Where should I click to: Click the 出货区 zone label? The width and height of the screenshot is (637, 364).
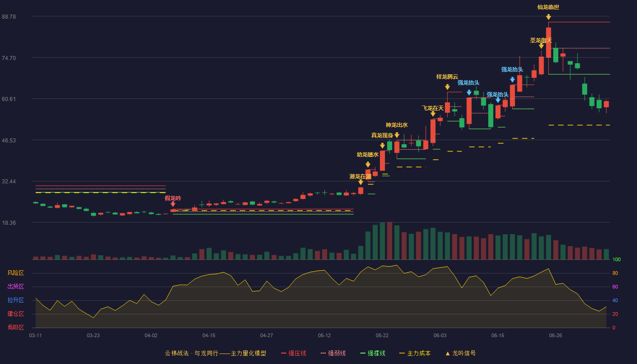pyautogui.click(x=16, y=287)
